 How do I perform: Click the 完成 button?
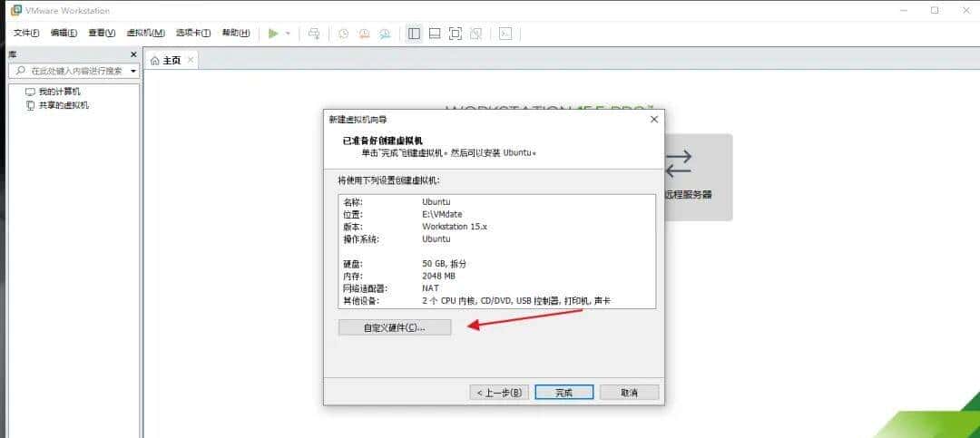(x=563, y=393)
